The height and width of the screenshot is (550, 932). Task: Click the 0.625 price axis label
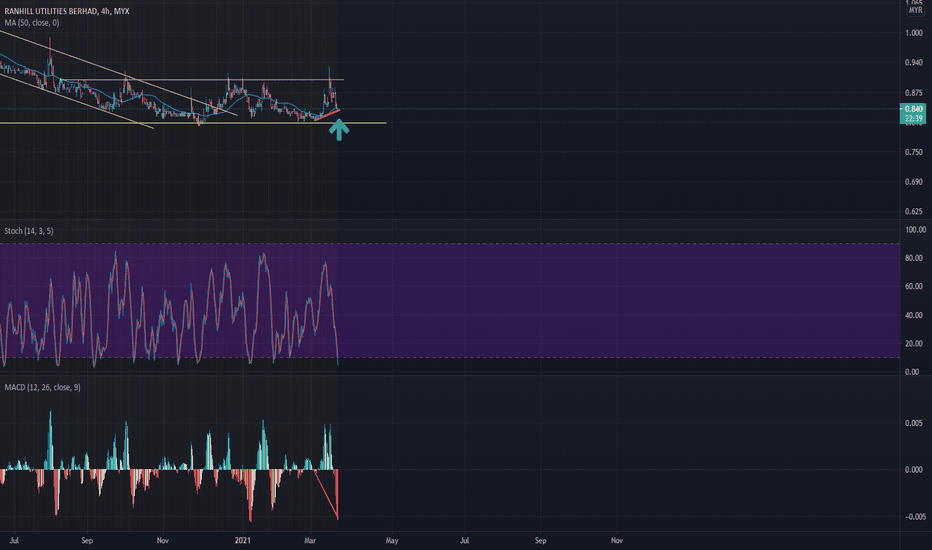click(914, 211)
